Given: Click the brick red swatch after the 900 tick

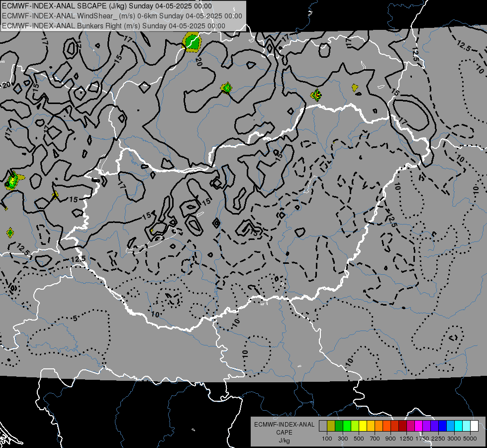Looking at the screenshot, I should point(395,426).
